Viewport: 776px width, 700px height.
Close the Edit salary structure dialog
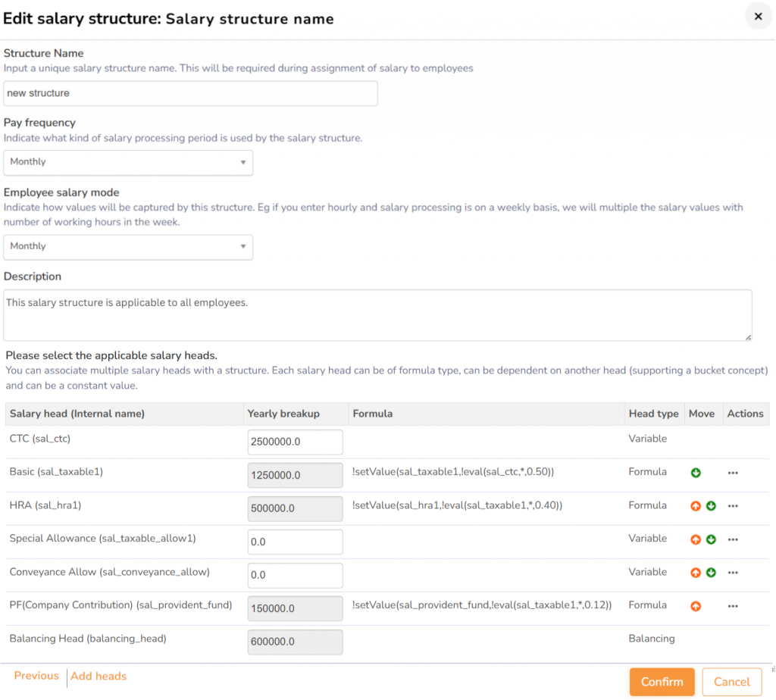coord(758,17)
